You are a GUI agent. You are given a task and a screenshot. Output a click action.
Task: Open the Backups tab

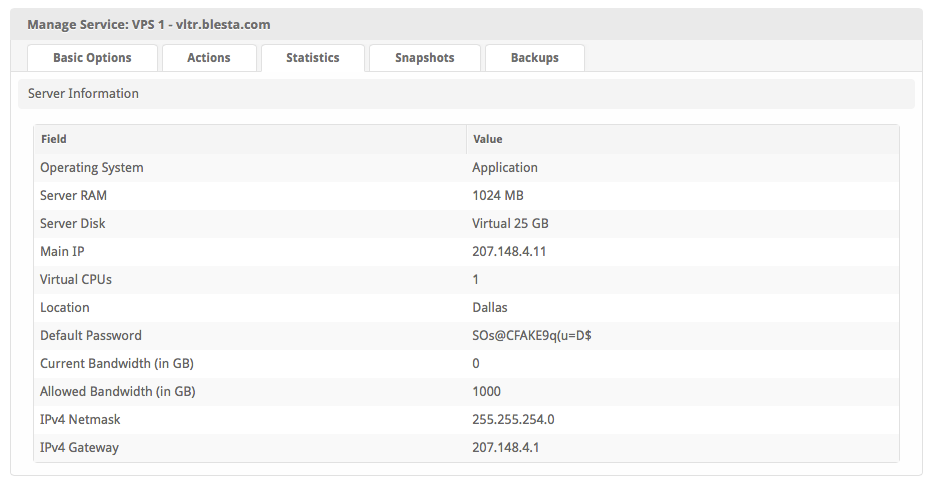(534, 58)
